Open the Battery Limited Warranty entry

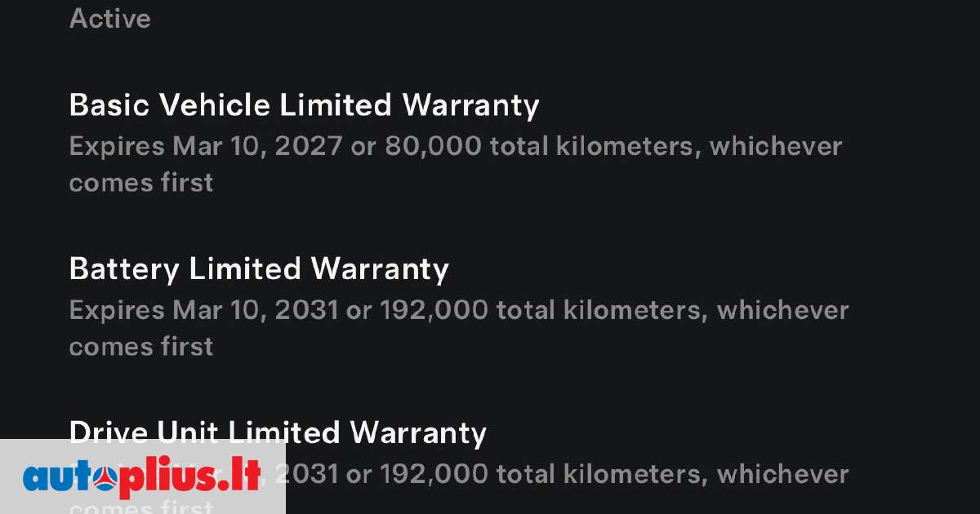259,269
